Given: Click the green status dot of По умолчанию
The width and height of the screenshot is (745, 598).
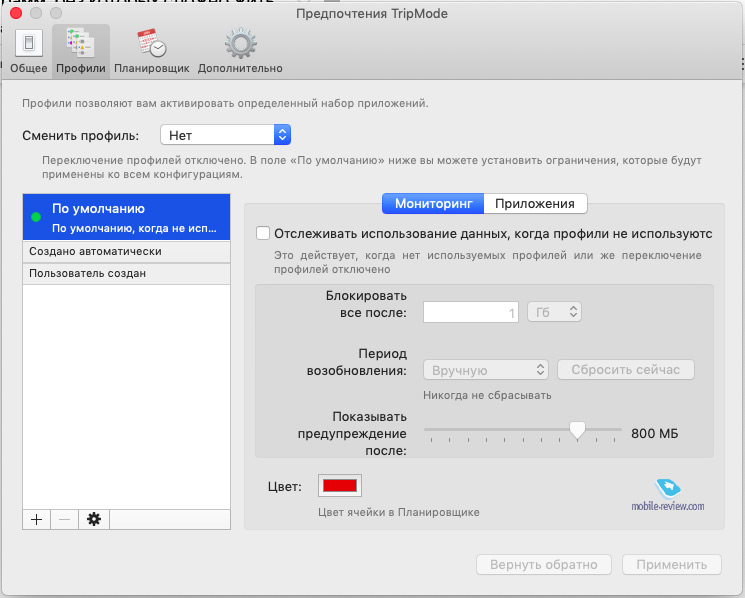Looking at the screenshot, I should pyautogui.click(x=36, y=217).
